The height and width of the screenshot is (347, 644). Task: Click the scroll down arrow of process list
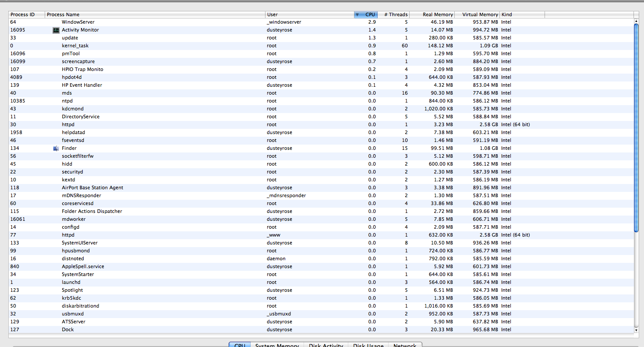[636, 330]
